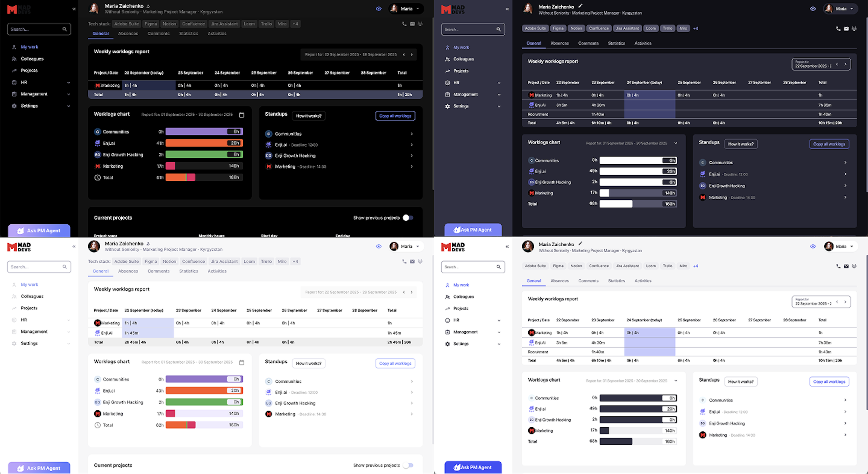Click Marketing progress bar in bottom-left light Worklogs chart
The width and height of the screenshot is (868, 474).
(x=204, y=413)
